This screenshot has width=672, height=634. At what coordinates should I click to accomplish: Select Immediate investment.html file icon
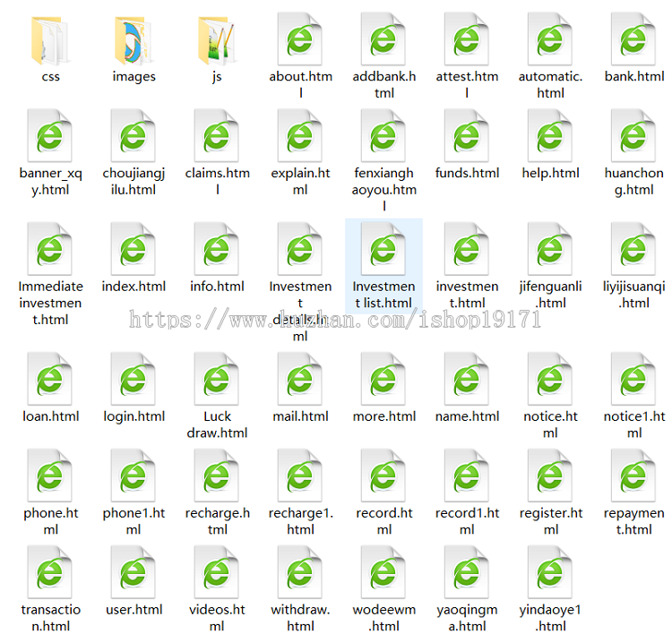pos(49,249)
